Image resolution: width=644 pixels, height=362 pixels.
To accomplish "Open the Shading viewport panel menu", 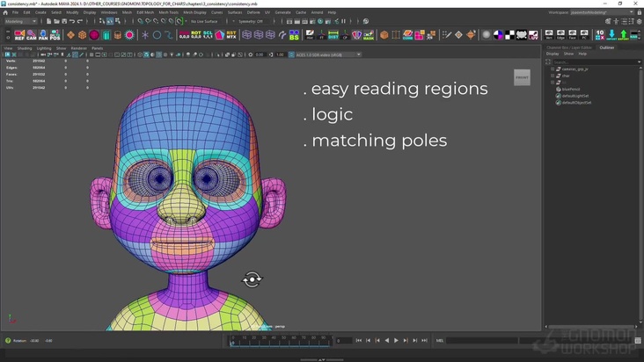I will click(25, 48).
